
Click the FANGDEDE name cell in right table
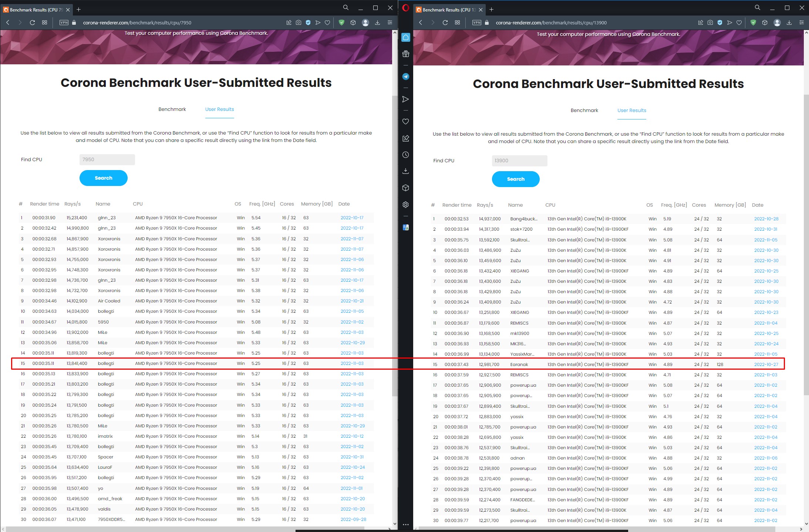[522, 500]
